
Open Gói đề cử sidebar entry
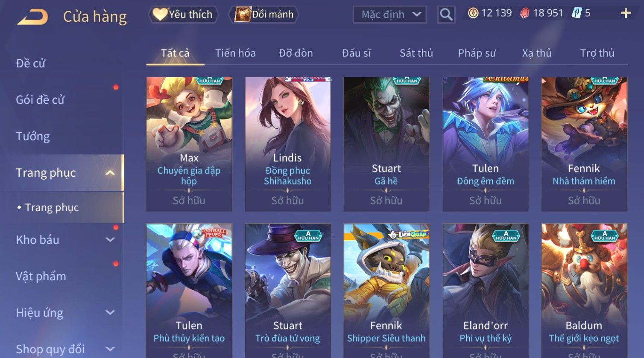pos(40,100)
